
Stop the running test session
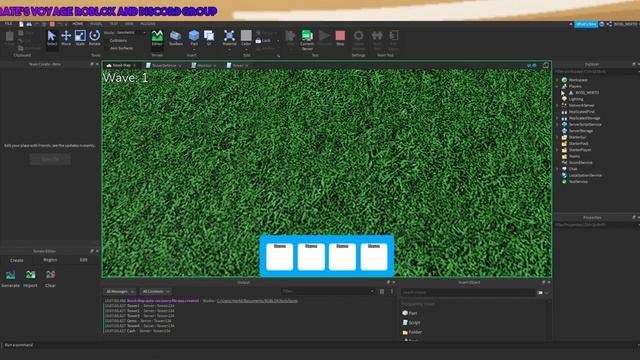(x=340, y=38)
